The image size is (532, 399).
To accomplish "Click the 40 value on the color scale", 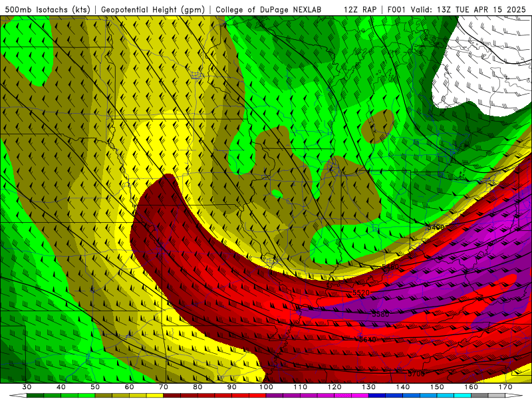I will [x=61, y=387].
